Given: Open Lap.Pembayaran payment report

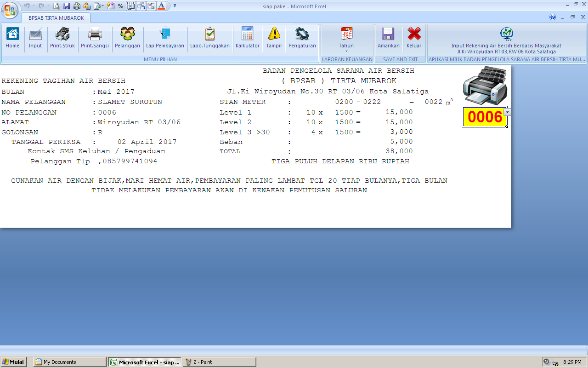Looking at the screenshot, I should 165,38.
